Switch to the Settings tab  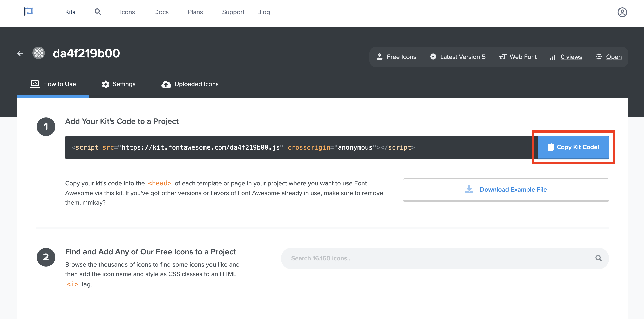tap(119, 84)
